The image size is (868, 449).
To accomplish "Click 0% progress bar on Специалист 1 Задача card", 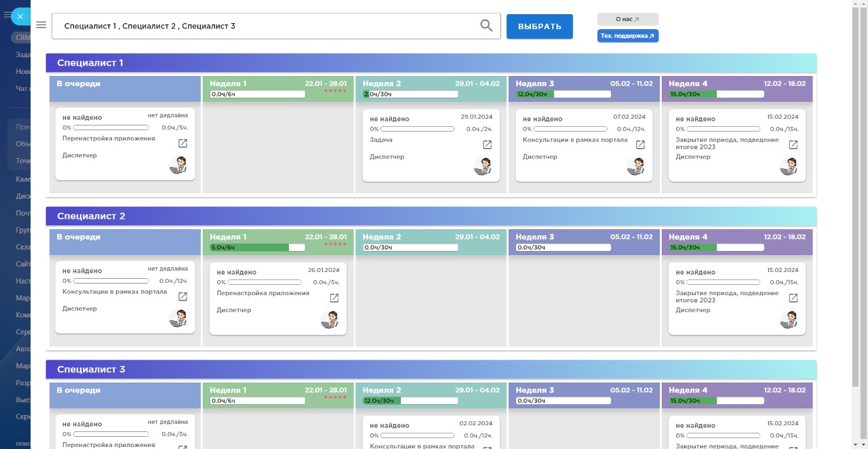I will tap(418, 129).
